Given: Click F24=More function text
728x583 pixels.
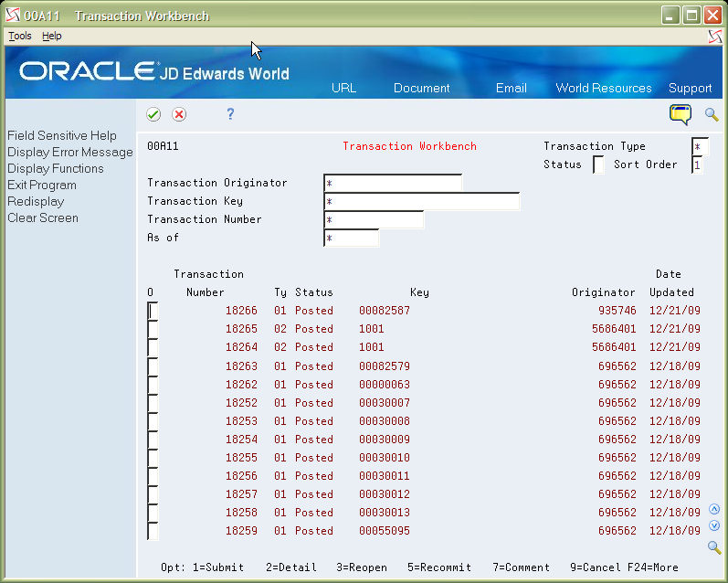Looking at the screenshot, I should (653, 567).
